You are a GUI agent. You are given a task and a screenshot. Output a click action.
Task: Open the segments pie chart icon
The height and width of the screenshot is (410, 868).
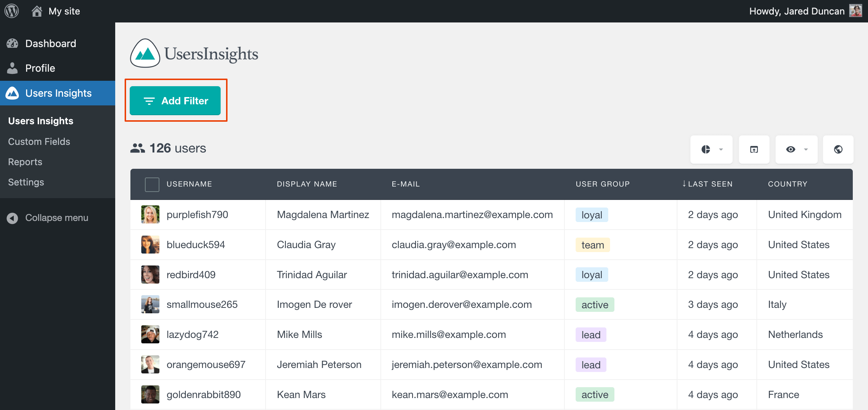point(706,149)
